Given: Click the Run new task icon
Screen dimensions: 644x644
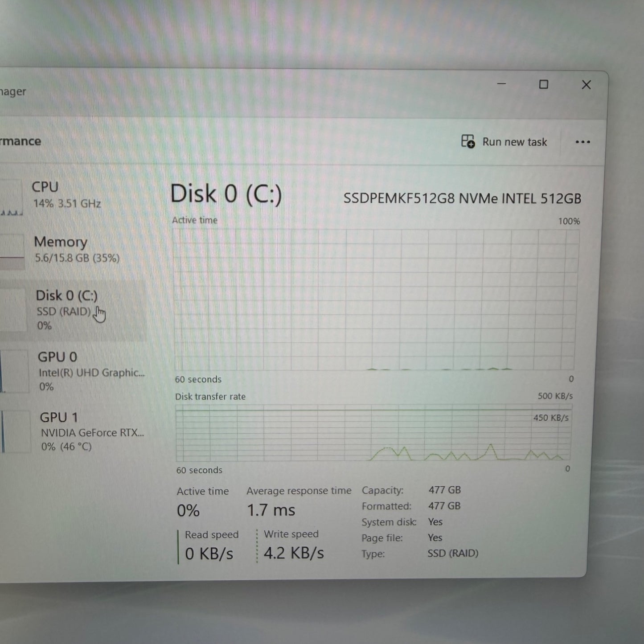Looking at the screenshot, I should [x=467, y=142].
